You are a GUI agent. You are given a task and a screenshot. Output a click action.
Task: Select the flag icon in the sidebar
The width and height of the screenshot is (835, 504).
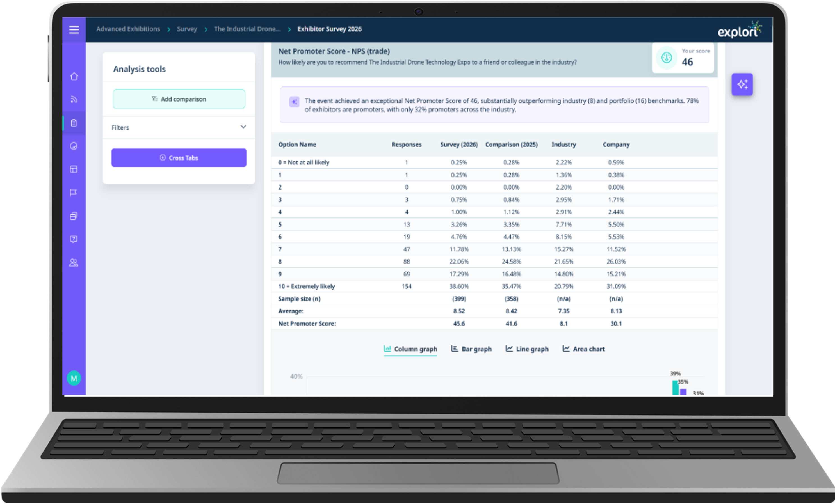[74, 193]
